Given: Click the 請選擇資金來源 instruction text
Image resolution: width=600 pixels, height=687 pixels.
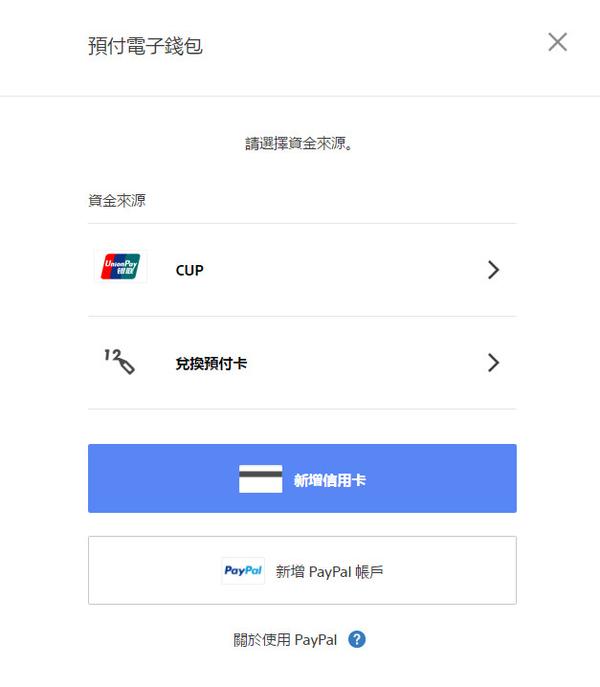Looking at the screenshot, I should coord(300,143).
